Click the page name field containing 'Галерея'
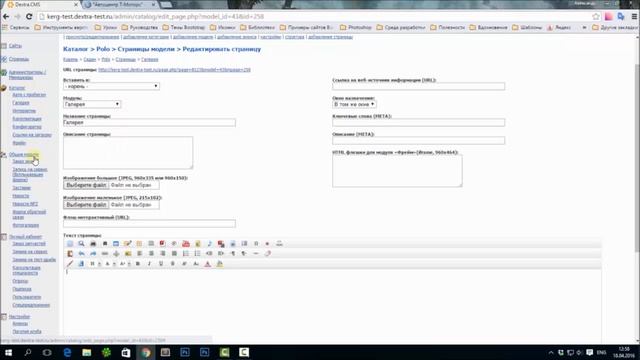 tap(149, 122)
